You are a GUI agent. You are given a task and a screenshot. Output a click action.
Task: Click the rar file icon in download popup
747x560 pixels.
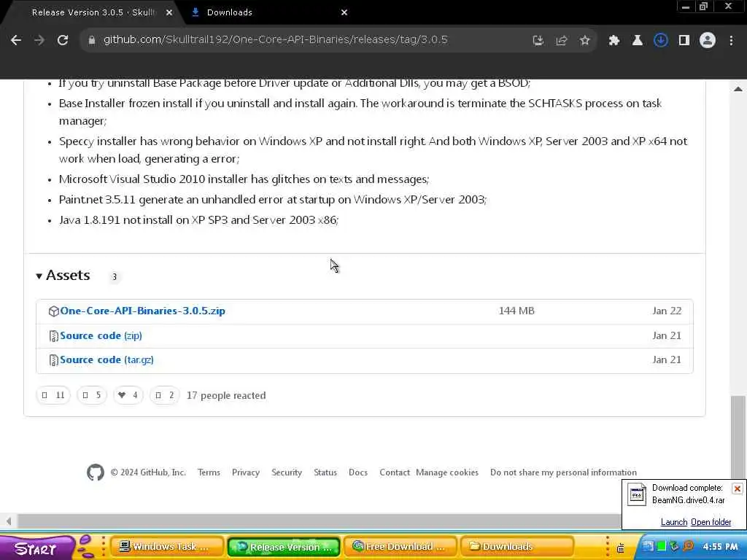(x=636, y=495)
